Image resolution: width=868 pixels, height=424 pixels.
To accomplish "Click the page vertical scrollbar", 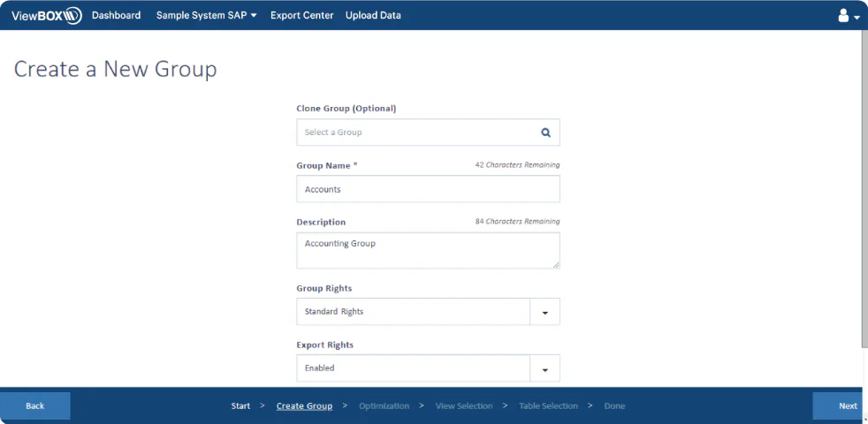I will pyautogui.click(x=864, y=188).
